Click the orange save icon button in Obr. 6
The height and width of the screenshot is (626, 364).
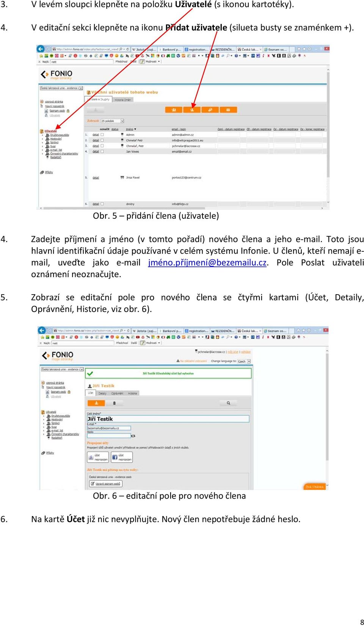pyautogui.click(x=97, y=403)
